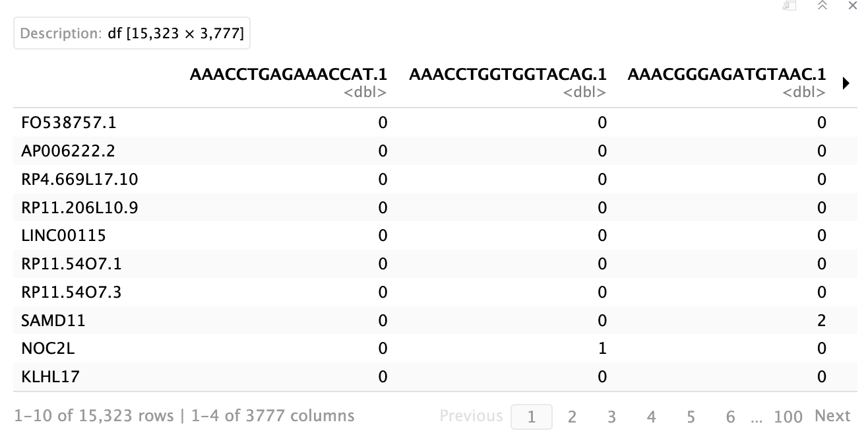Select the value 2 in the SAMD11 row
Image resolution: width=868 pixels, height=441 pixels.
821,320
